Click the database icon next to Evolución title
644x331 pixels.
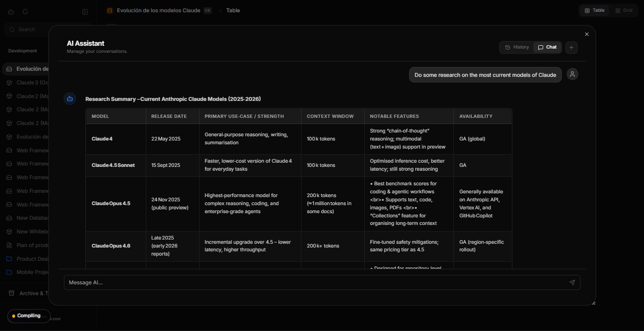click(x=109, y=10)
